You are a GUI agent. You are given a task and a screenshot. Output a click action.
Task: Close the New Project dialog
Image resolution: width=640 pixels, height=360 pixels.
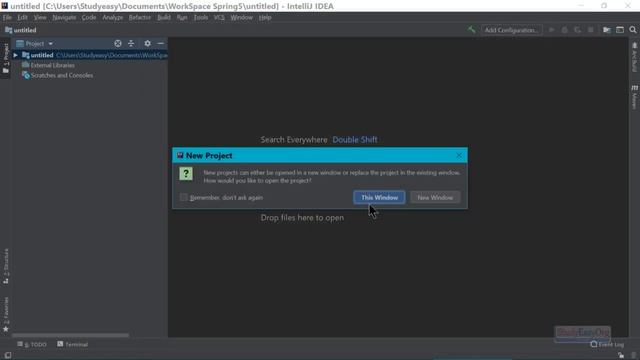(x=459, y=156)
